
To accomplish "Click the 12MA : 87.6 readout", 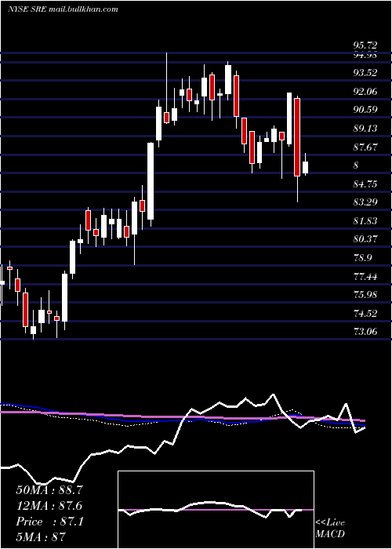I will (x=49, y=506).
